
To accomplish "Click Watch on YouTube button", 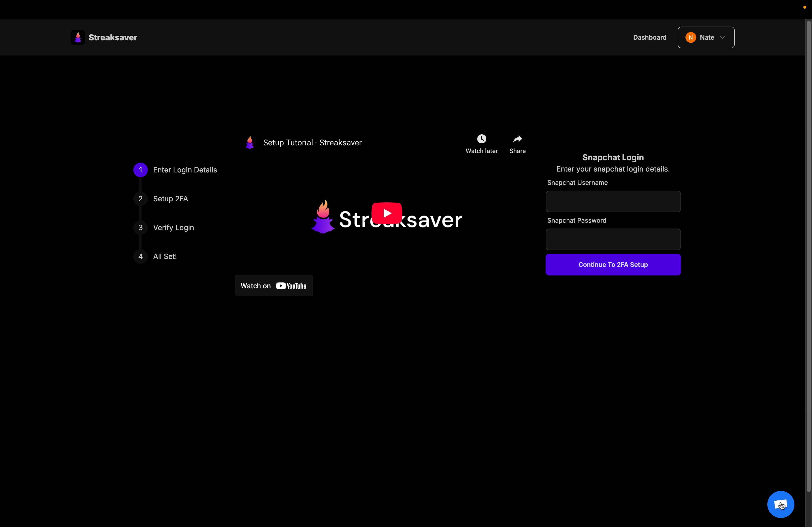I will pos(274,286).
